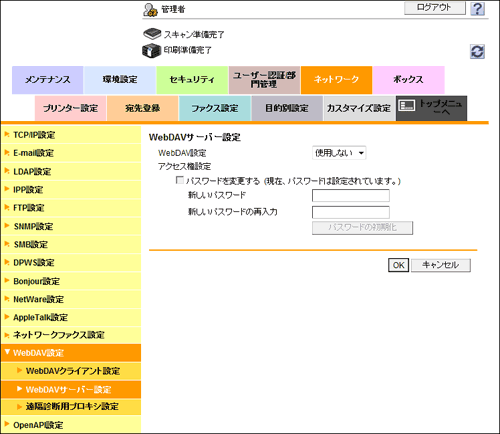
Task: Open the ファクス設定 tab
Action: click(x=215, y=108)
